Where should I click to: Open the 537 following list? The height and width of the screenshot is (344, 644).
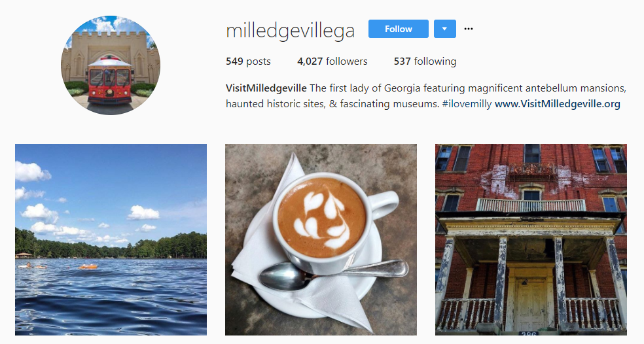425,61
